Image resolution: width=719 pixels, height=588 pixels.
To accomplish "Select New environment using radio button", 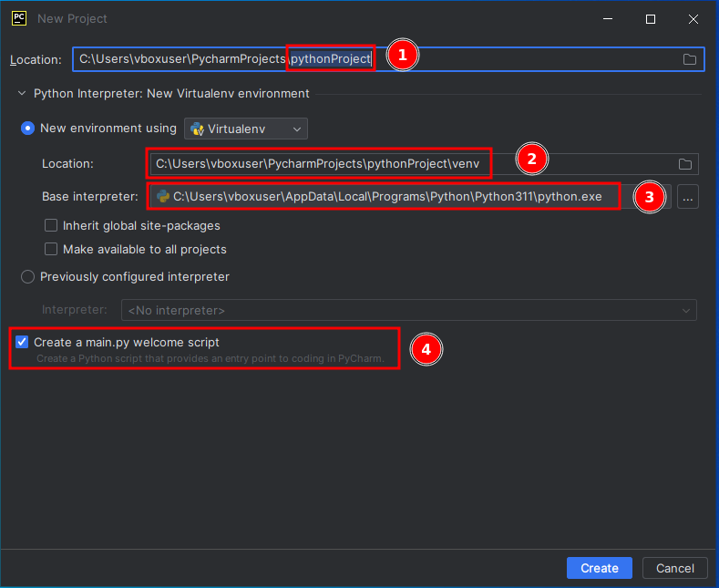I will 27,129.
